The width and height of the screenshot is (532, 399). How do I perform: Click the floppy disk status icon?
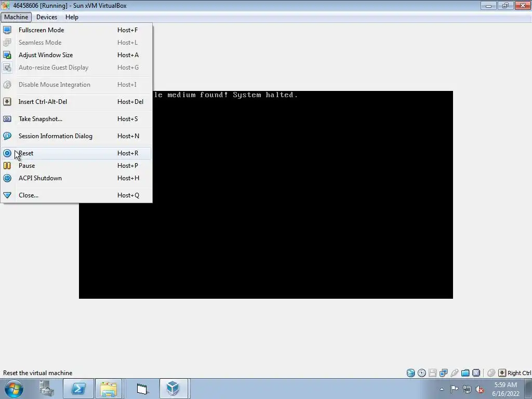click(433, 373)
